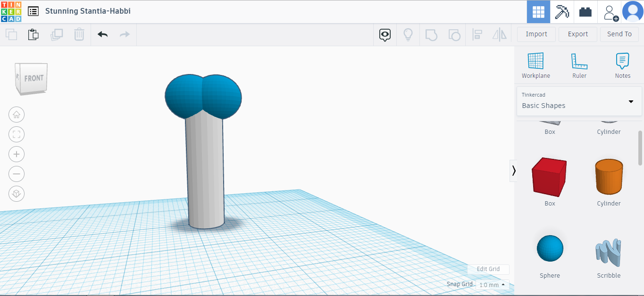Screen dimensions: 644x296
Task: Click the Import button
Action: coord(536,34)
